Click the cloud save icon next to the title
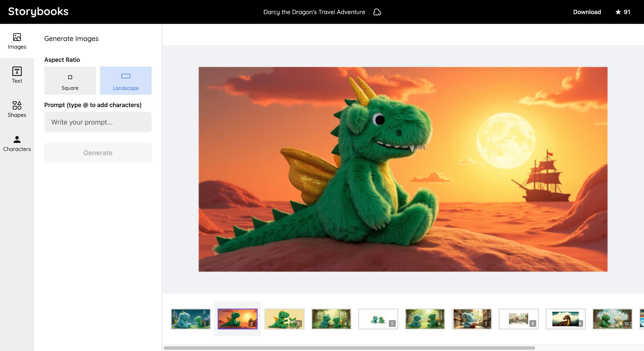This screenshot has height=351, width=644. (377, 12)
